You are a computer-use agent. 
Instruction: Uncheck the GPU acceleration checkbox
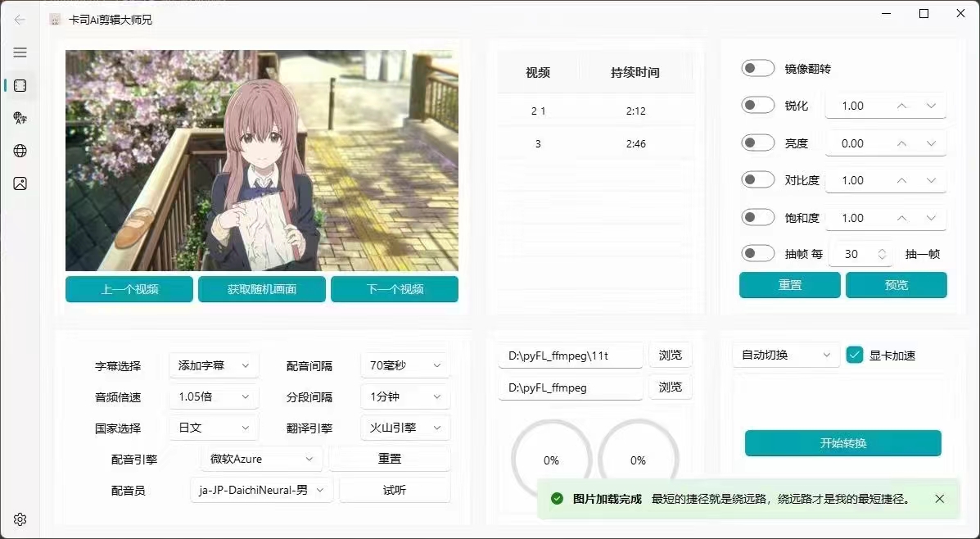coord(855,356)
